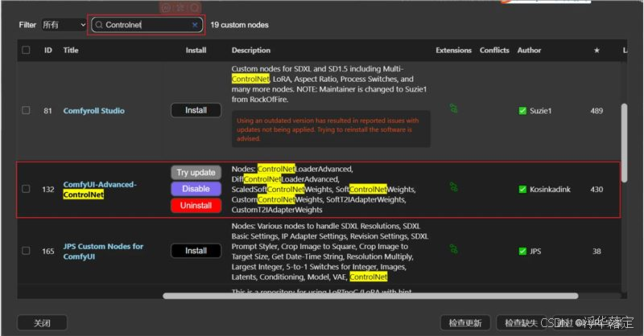Select the ID cell 81
This screenshot has height=336, width=644.
[x=47, y=111]
